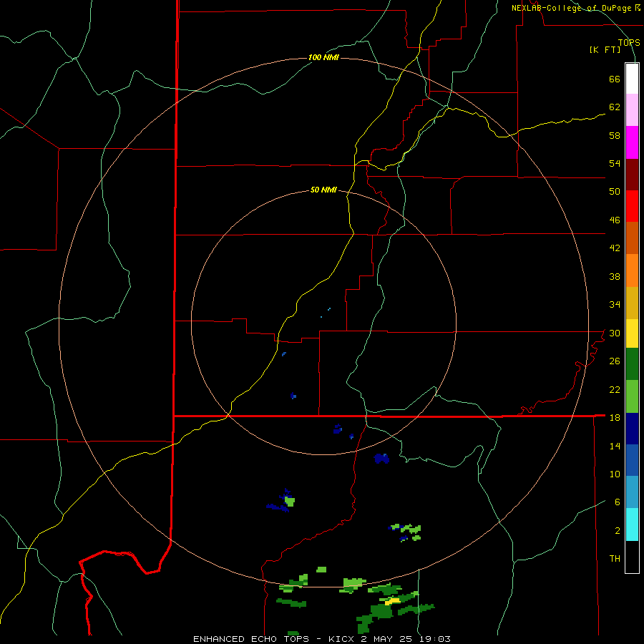644x644 pixels.
Task: Click the dark green 30 kft swatch
Action: 632,364
